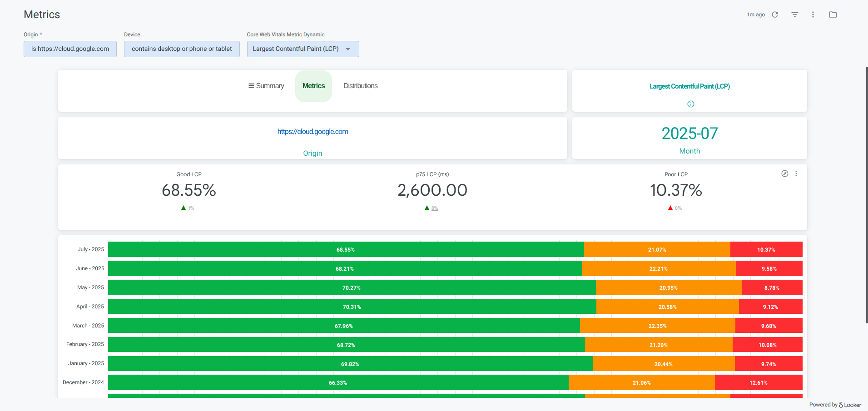Click the 2,600.00 p75 LCP value

[x=432, y=190]
